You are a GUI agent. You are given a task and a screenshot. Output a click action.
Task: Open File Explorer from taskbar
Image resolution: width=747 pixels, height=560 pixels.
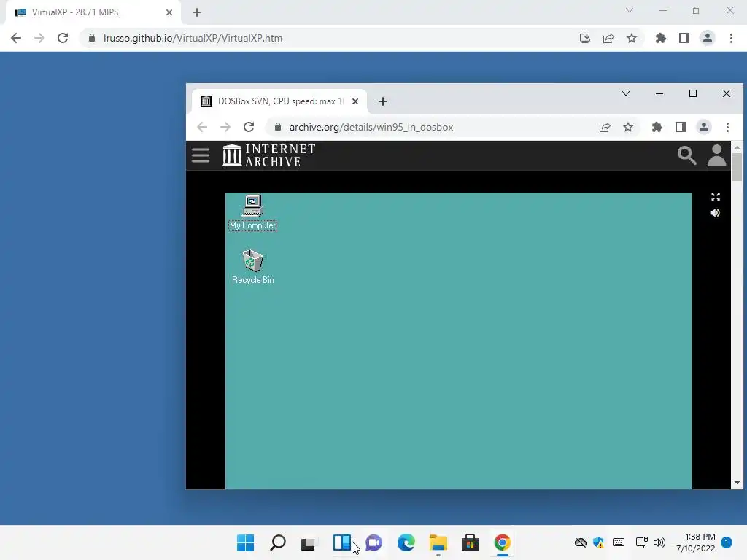438,542
